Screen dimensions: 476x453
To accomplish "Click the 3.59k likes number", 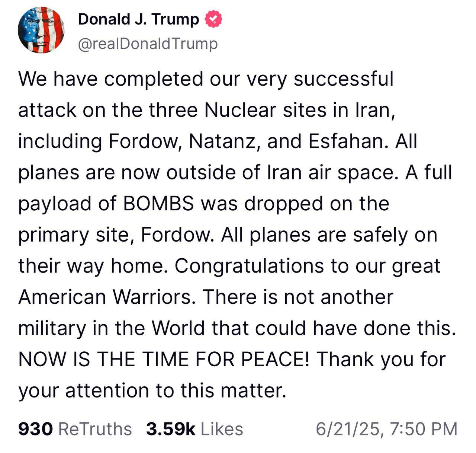I will (171, 429).
